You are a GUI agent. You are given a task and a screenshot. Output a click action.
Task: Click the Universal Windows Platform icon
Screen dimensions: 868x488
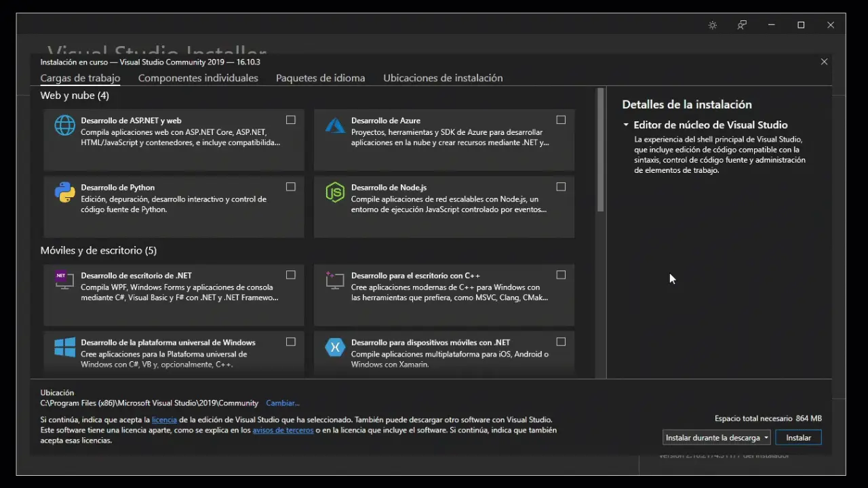pyautogui.click(x=65, y=347)
